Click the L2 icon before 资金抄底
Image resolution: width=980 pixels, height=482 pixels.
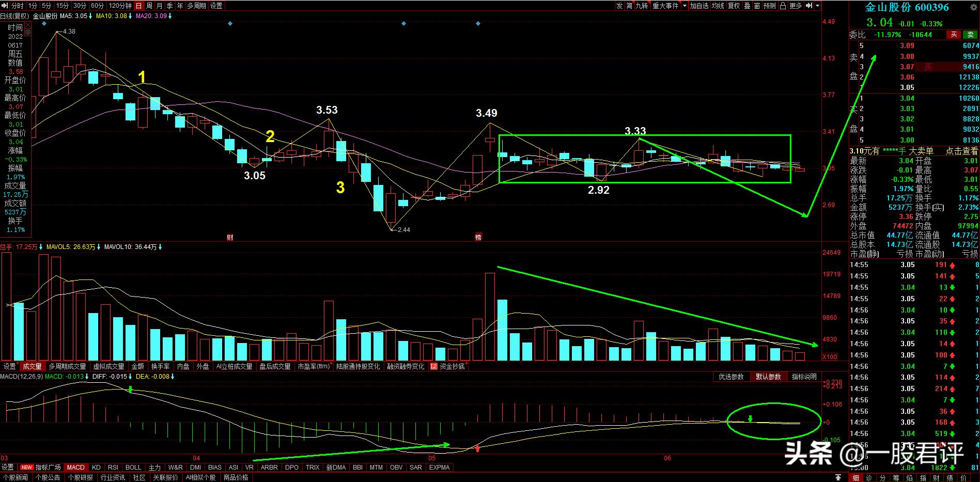433,366
